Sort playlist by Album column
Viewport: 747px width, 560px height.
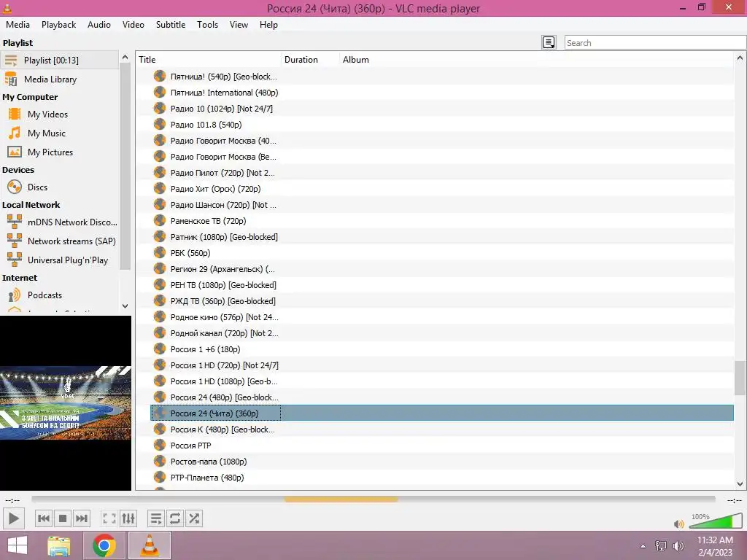pos(536,60)
